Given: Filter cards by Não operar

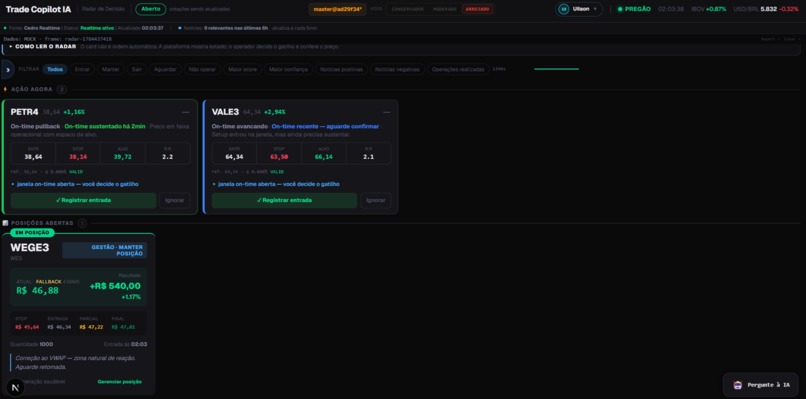Looking at the screenshot, I should coord(203,69).
